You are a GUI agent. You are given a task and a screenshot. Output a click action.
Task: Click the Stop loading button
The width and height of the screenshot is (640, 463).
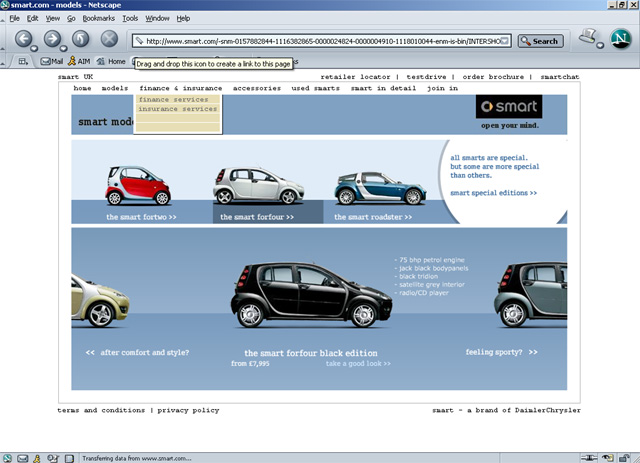pos(109,39)
